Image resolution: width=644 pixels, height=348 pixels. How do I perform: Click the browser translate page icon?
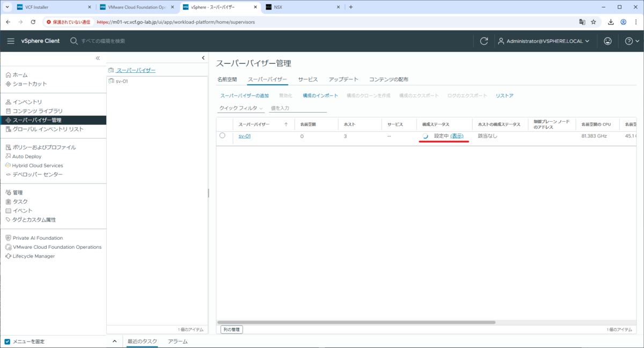coord(582,22)
